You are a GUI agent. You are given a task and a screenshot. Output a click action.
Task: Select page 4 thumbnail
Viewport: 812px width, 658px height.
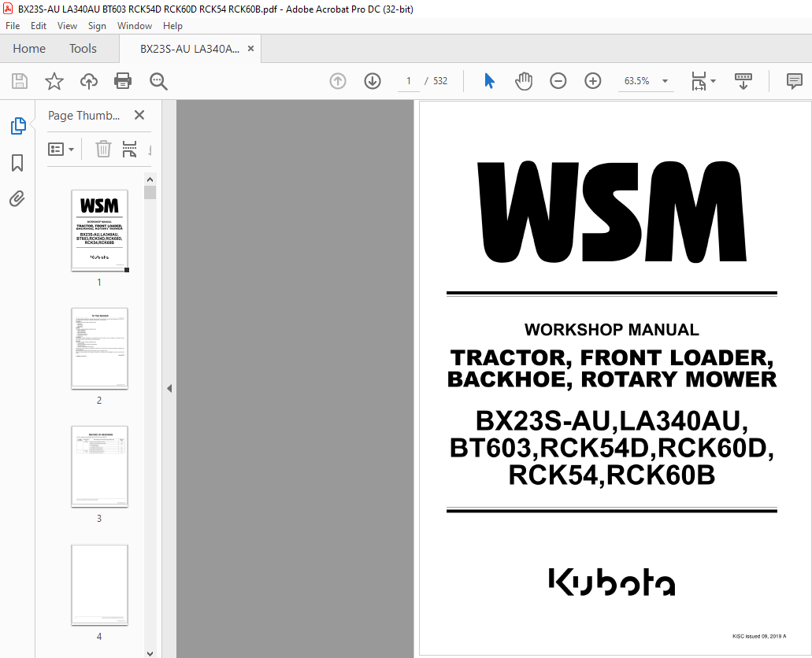click(99, 585)
